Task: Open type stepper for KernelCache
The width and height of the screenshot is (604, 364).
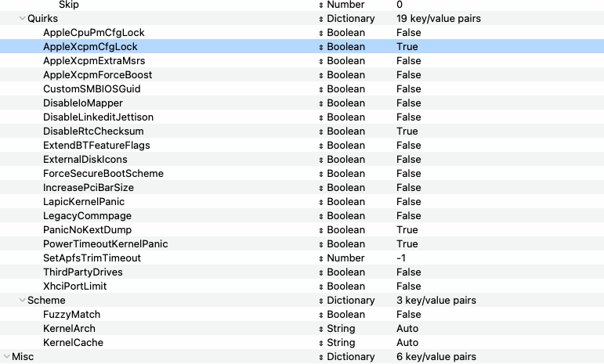Action: (x=321, y=343)
